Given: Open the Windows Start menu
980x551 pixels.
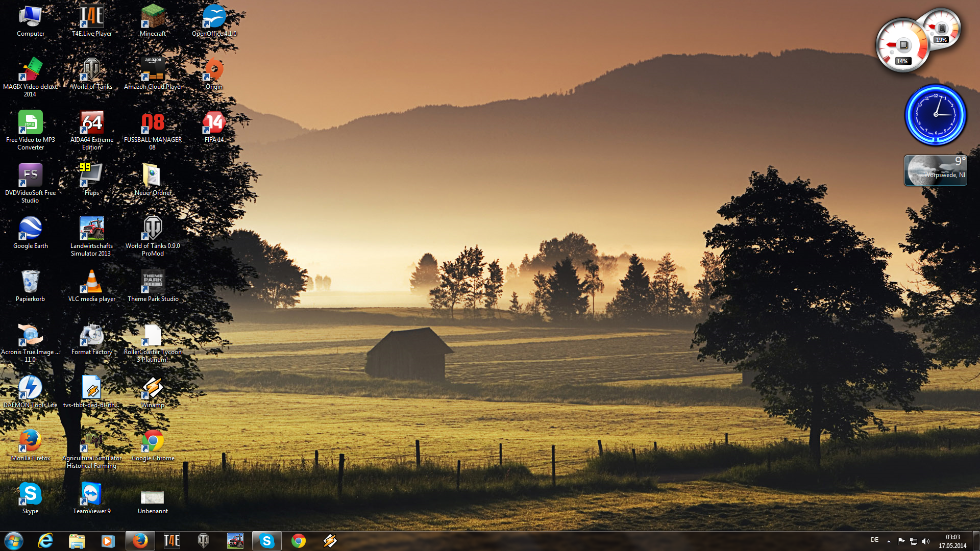Looking at the screenshot, I should coord(14,541).
